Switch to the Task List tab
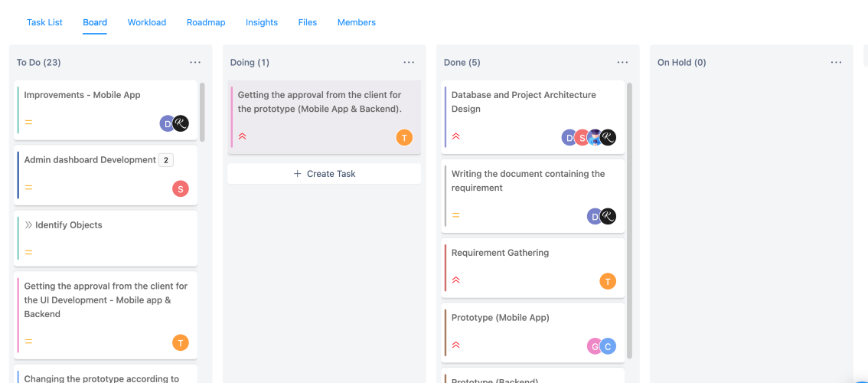This screenshot has height=383, width=868. [44, 22]
